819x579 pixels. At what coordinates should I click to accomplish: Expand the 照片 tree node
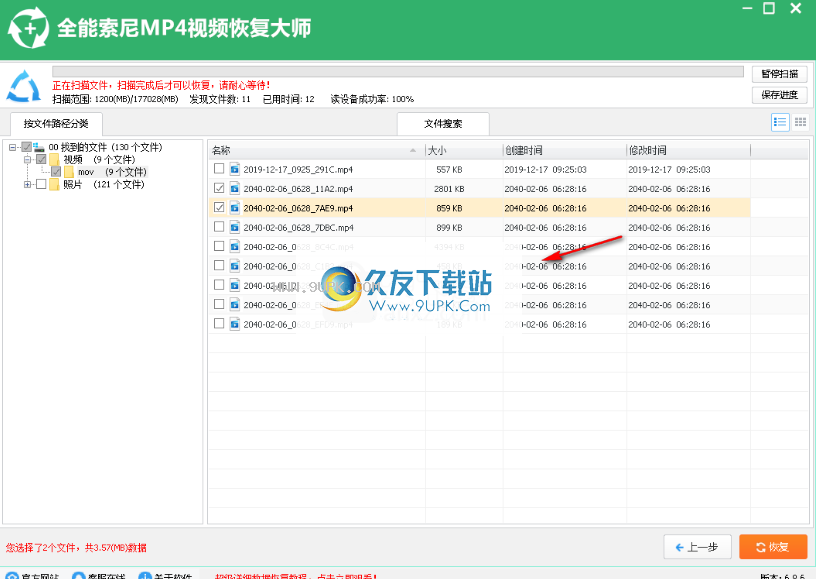click(27, 184)
